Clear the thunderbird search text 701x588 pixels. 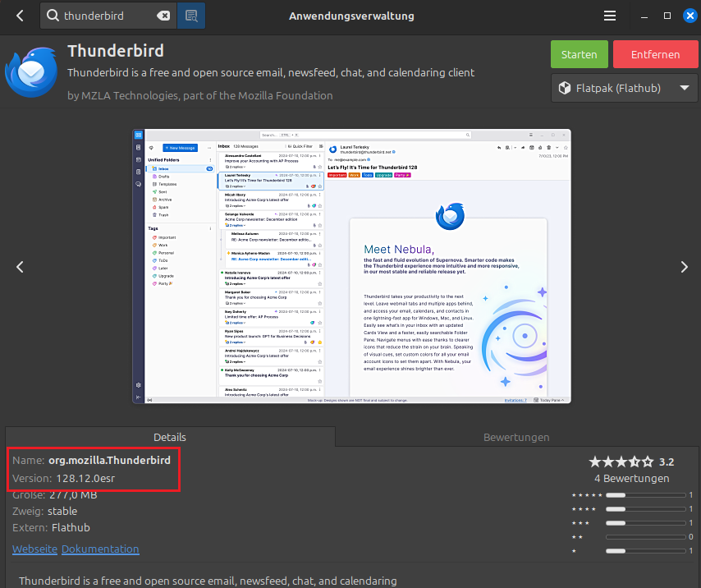pos(163,16)
